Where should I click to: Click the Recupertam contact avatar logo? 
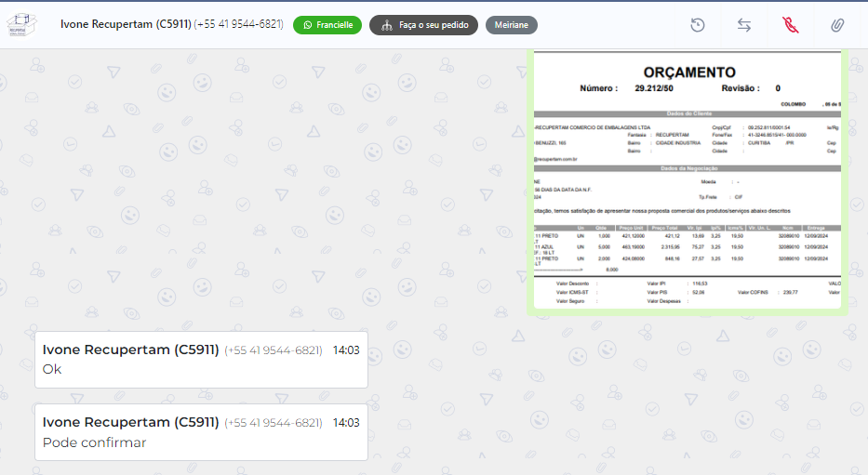tap(22, 25)
